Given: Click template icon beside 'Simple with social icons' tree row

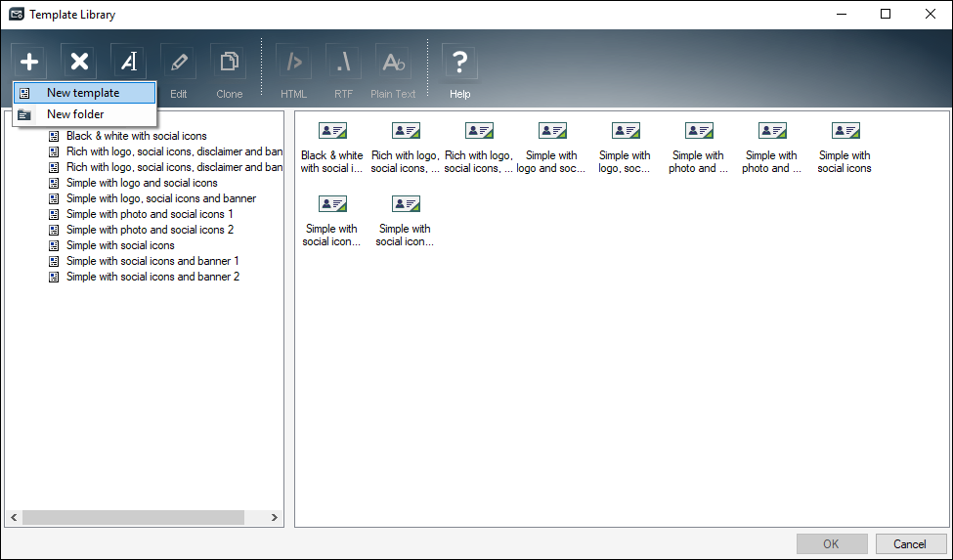Looking at the screenshot, I should pyautogui.click(x=54, y=245).
